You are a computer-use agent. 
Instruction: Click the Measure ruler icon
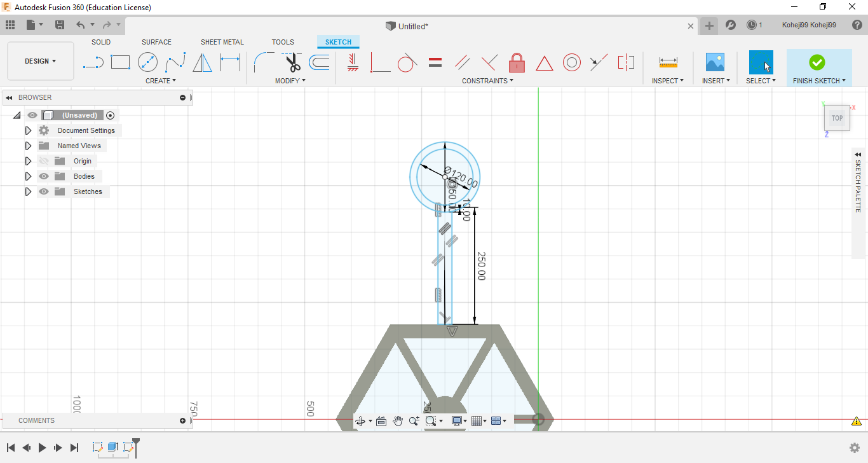(668, 62)
